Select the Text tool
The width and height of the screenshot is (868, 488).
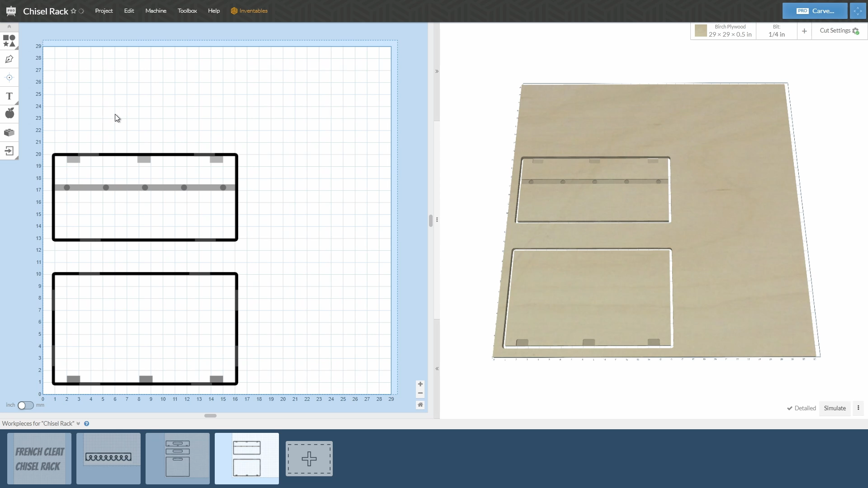point(9,96)
